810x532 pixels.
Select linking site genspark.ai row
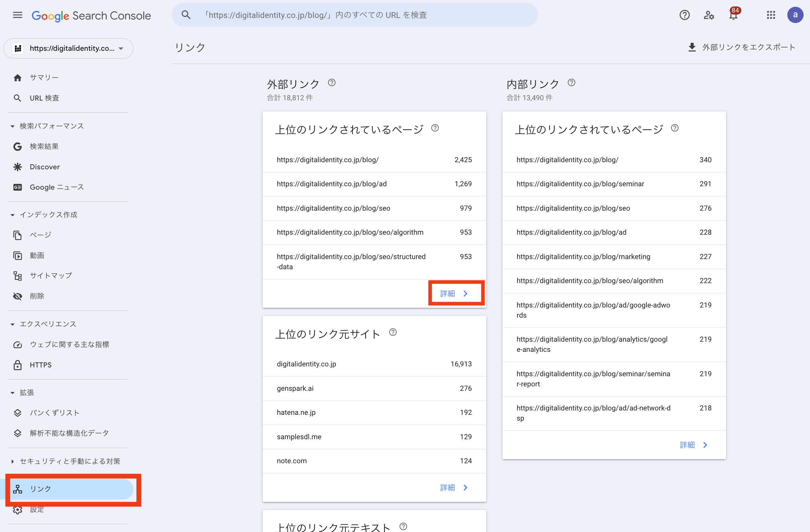pos(374,388)
